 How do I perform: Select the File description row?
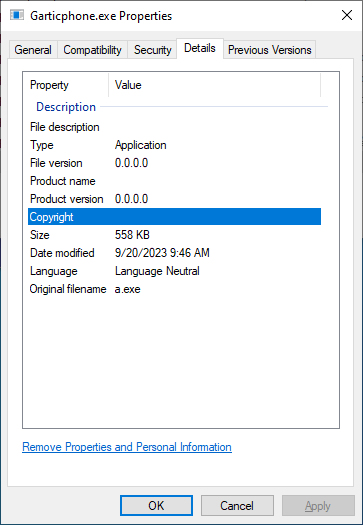[174, 127]
